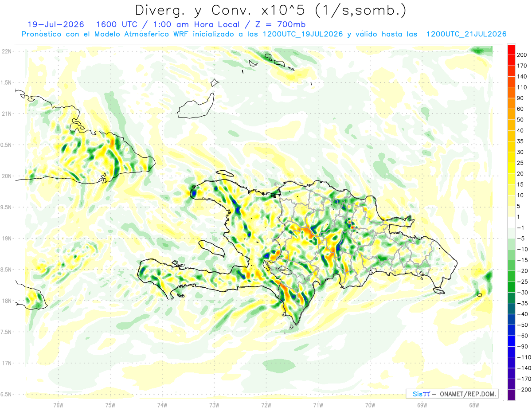Click the blue "Sis" logo in the credit box
Viewport: 532px width, 411px height.
pos(417,394)
